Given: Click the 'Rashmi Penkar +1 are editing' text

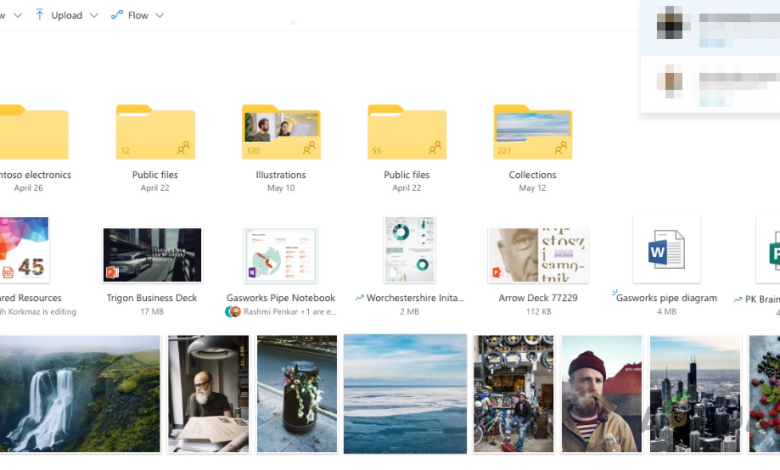Looking at the screenshot, I should click(x=290, y=312).
